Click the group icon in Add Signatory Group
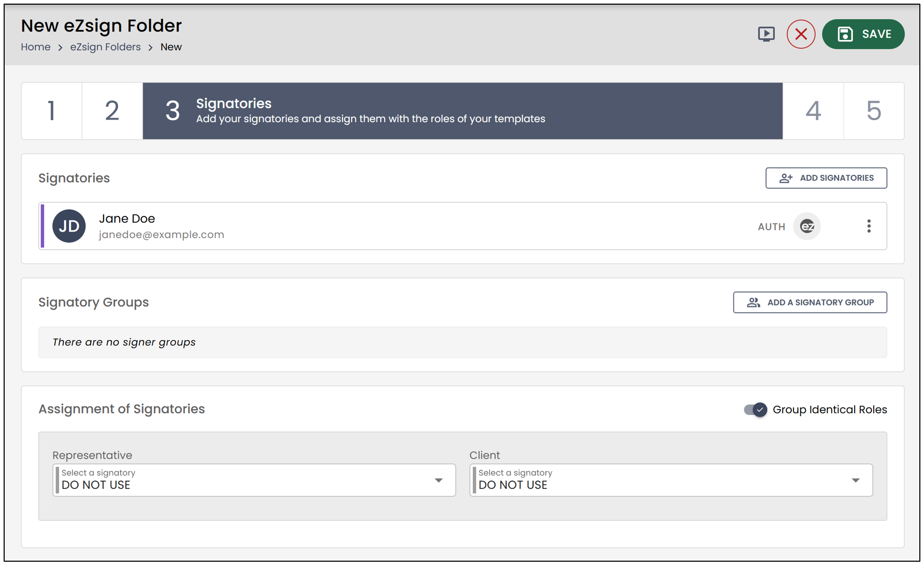Image resolution: width=924 pixels, height=570 pixels. point(754,302)
